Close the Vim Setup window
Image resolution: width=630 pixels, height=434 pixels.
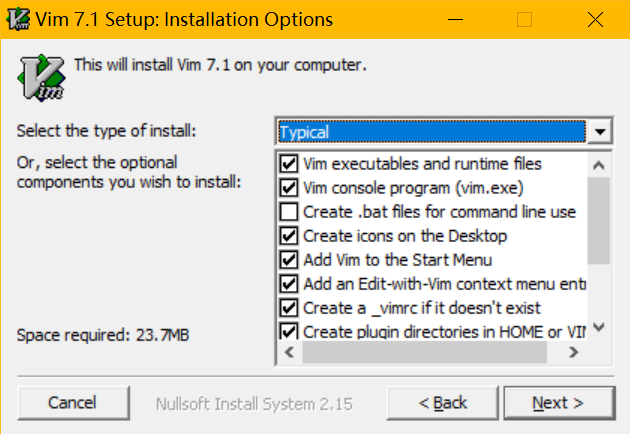coord(595,19)
